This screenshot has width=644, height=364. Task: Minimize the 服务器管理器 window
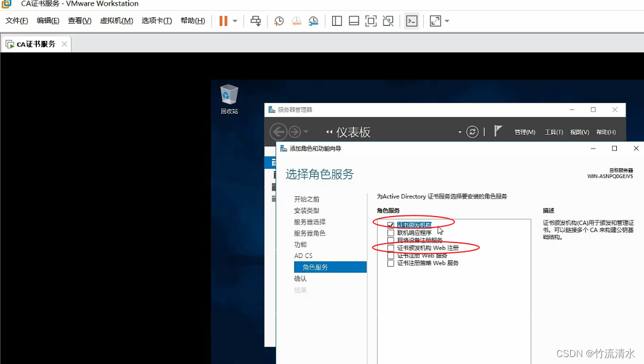point(572,109)
